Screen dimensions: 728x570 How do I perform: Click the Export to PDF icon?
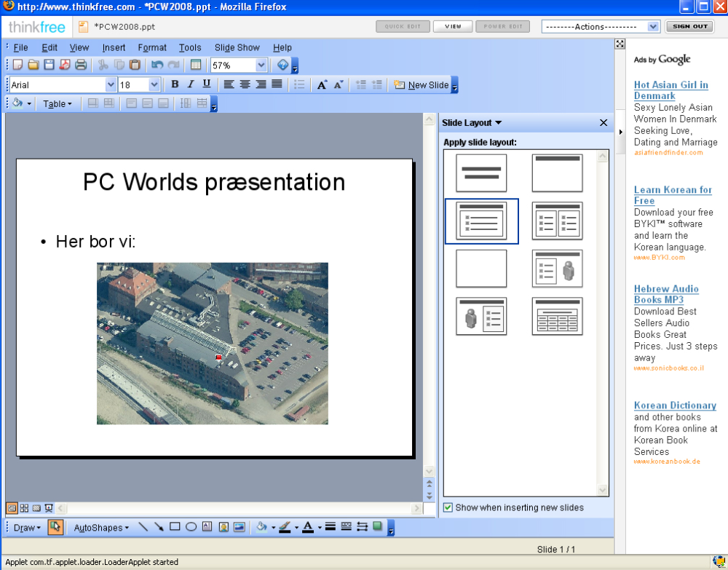click(x=65, y=66)
